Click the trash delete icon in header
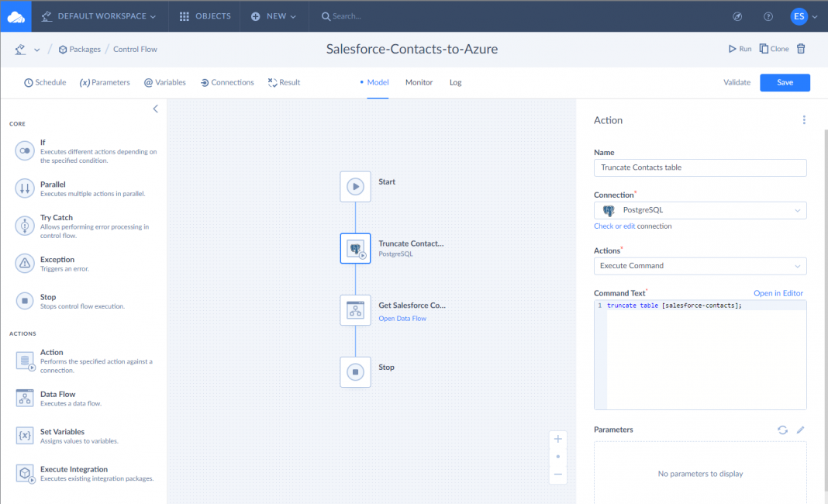828x504 pixels. [x=801, y=49]
